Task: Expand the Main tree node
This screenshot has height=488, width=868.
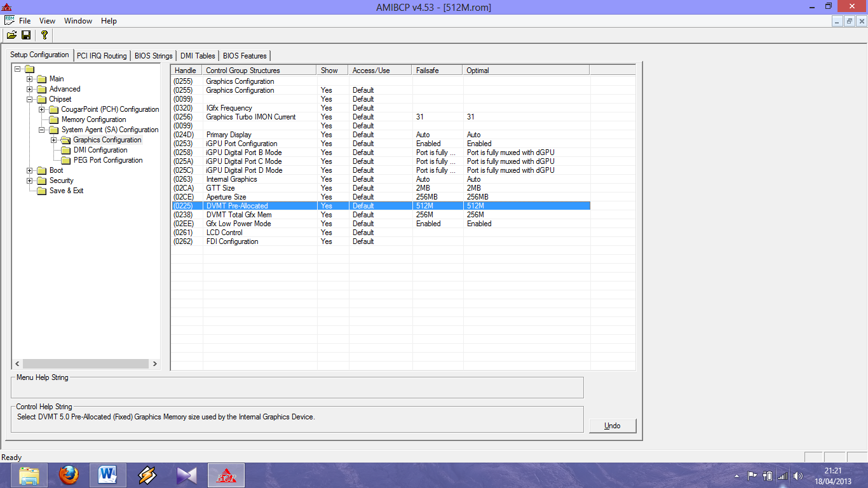Action: point(29,79)
